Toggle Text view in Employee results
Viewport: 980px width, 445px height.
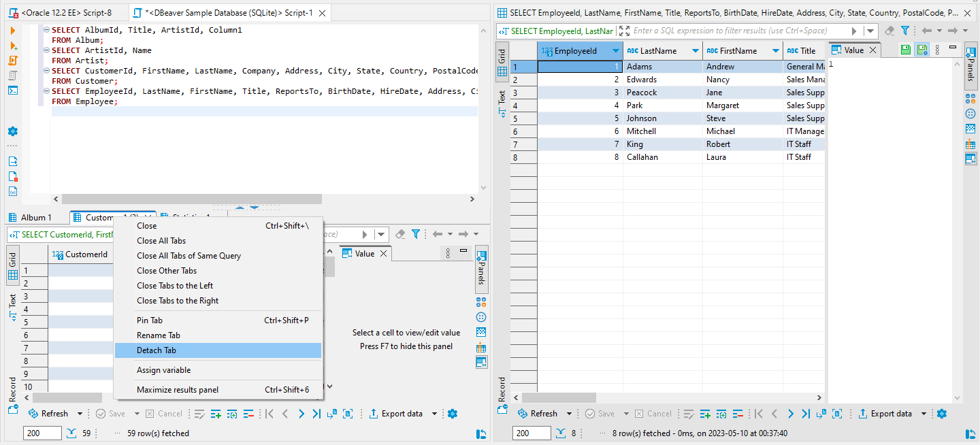502,103
